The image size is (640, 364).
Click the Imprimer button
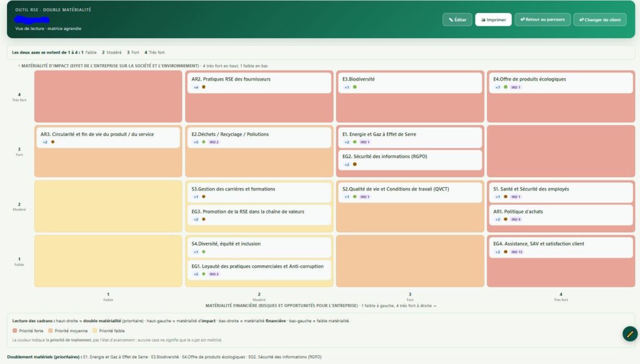[x=493, y=19]
